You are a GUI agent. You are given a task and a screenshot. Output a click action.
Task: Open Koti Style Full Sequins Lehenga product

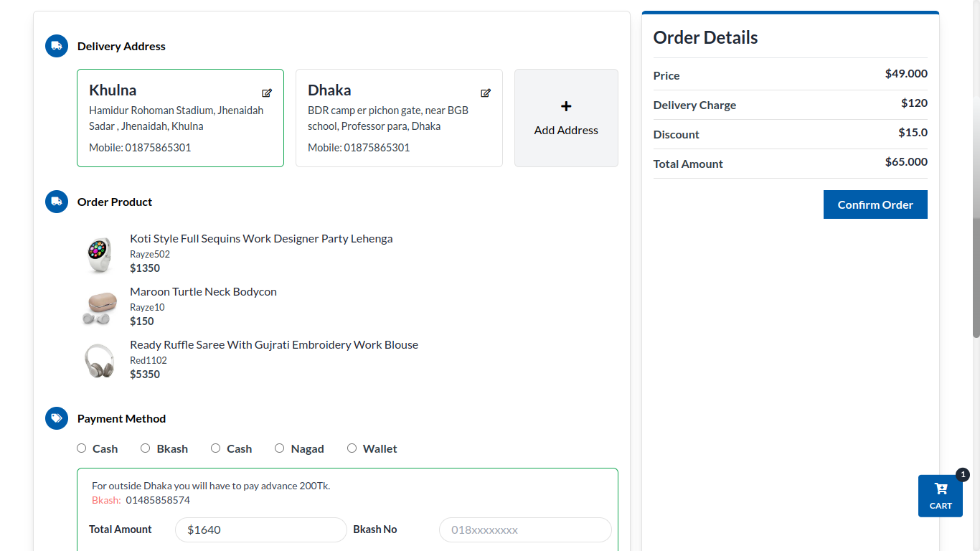(x=261, y=238)
